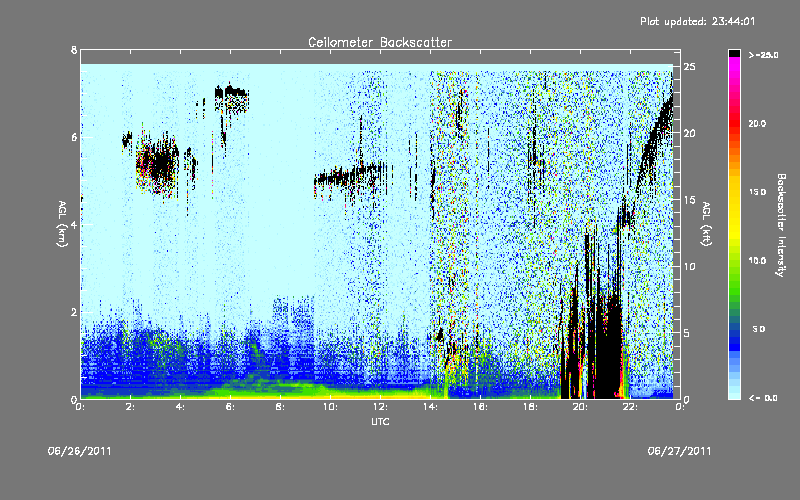Image resolution: width=800 pixels, height=500 pixels.
Task: Click the "AGL (kft)" right axis label
Action: pos(706,224)
